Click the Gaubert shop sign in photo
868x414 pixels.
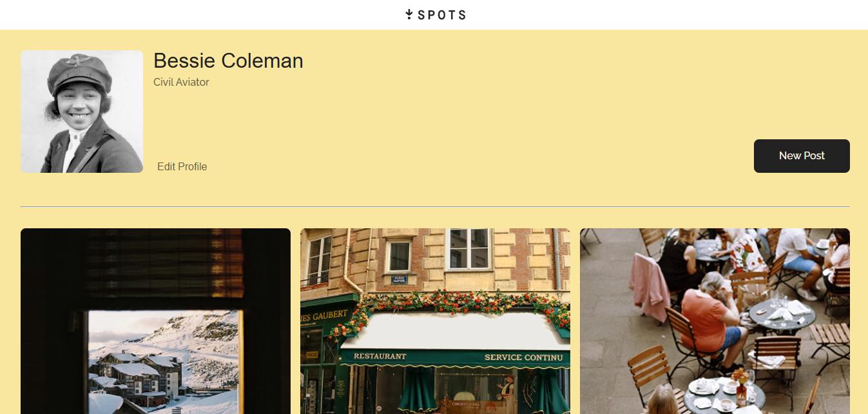(x=324, y=316)
